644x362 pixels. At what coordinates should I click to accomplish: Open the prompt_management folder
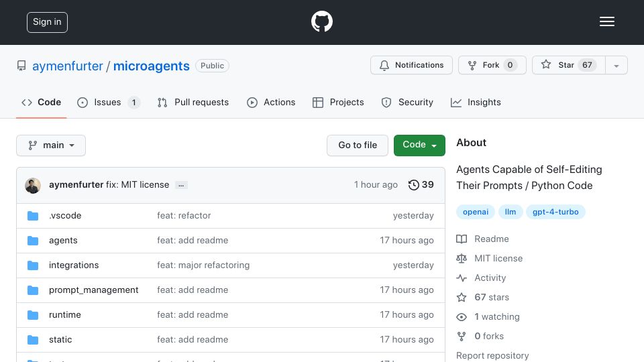click(x=93, y=290)
